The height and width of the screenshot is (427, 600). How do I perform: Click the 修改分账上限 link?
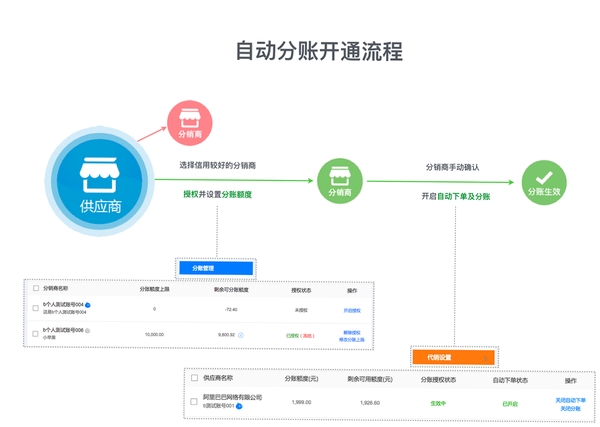coord(352,340)
